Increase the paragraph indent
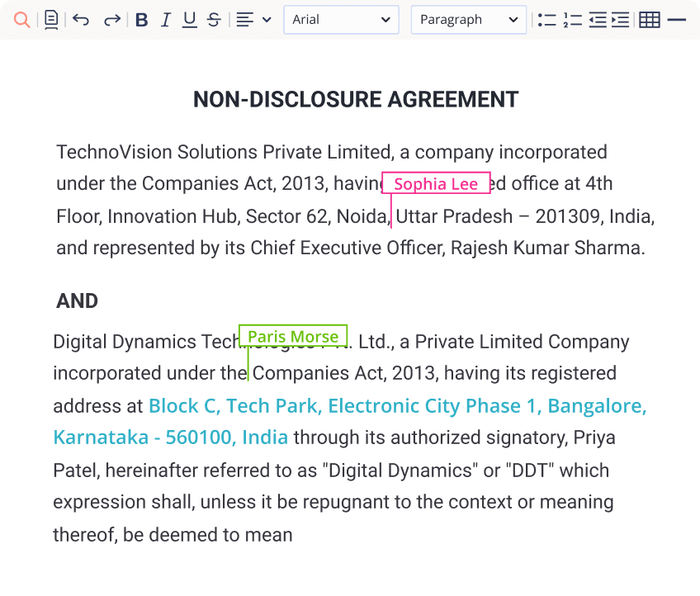700x596 pixels. (x=621, y=20)
